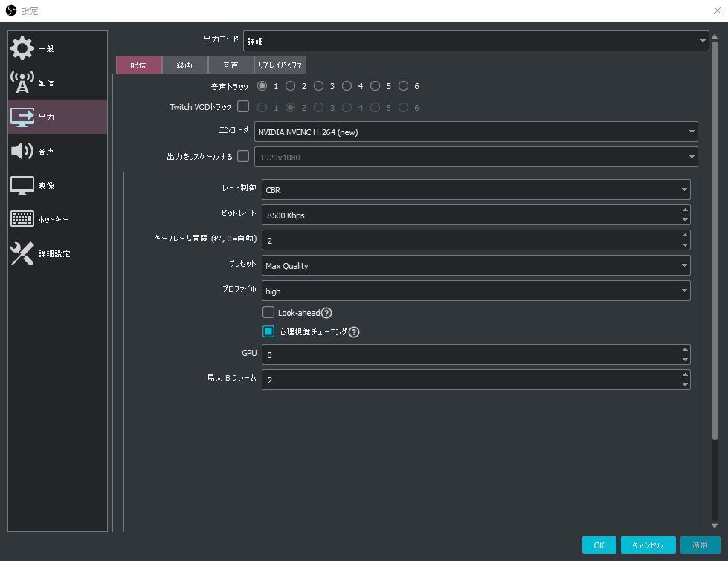
Task: Select audio track 5 radio button
Action: pyautogui.click(x=375, y=86)
